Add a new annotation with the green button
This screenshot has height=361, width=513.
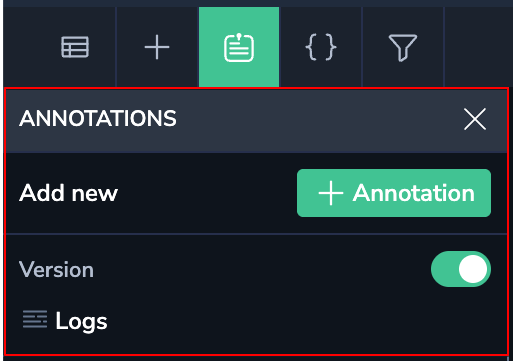(394, 193)
